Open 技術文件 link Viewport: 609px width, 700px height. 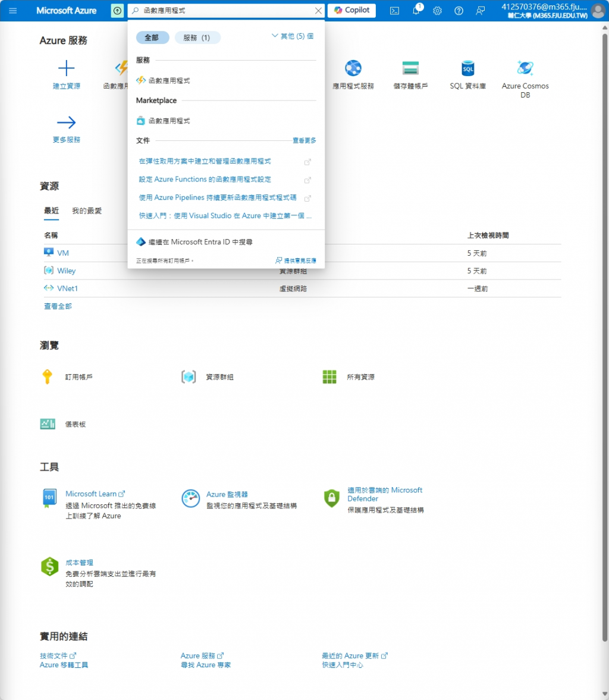58,655
